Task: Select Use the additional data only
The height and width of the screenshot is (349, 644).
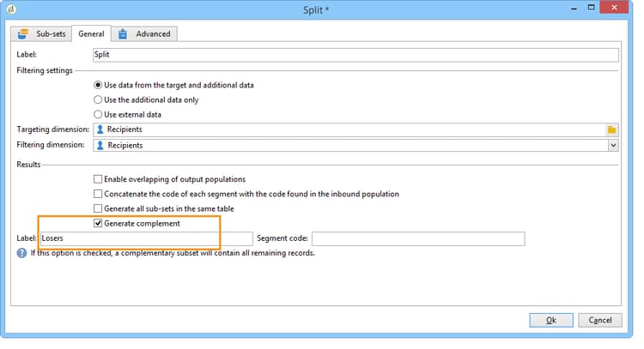Action: (x=147, y=100)
